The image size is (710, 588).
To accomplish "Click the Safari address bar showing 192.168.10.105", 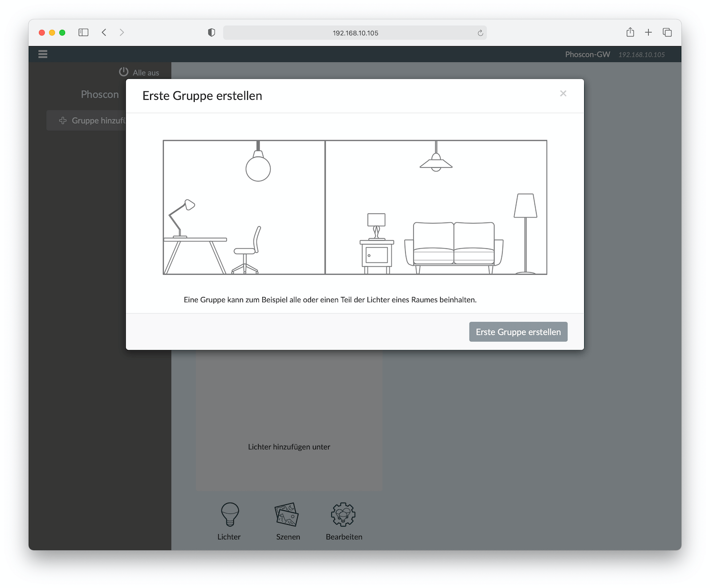I will click(x=355, y=33).
